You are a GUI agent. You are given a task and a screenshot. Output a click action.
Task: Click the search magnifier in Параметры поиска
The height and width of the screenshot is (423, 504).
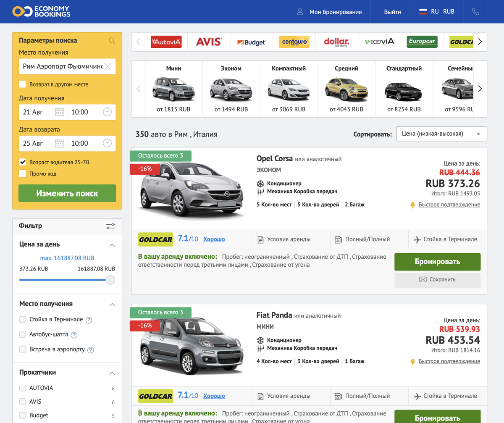tap(111, 41)
